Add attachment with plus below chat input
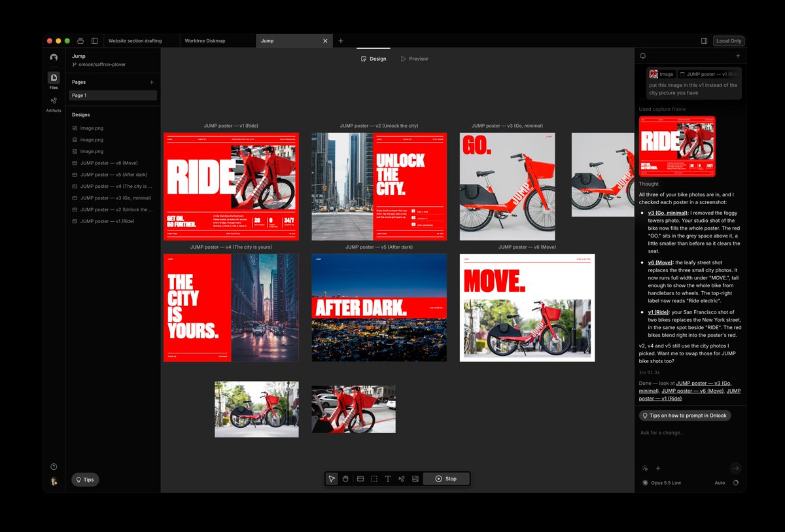Image resolution: width=785 pixels, height=532 pixels. coord(658,469)
